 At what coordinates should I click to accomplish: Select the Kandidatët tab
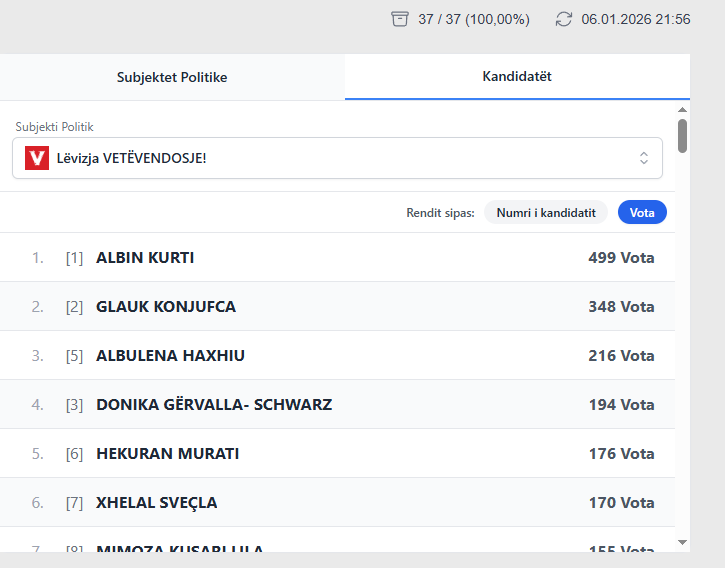click(x=517, y=77)
